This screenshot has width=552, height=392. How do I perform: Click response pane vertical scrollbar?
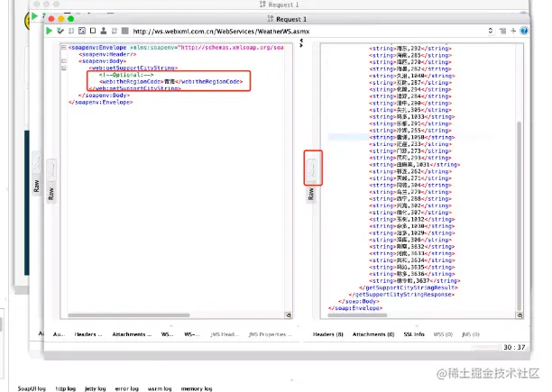pyautogui.click(x=519, y=215)
